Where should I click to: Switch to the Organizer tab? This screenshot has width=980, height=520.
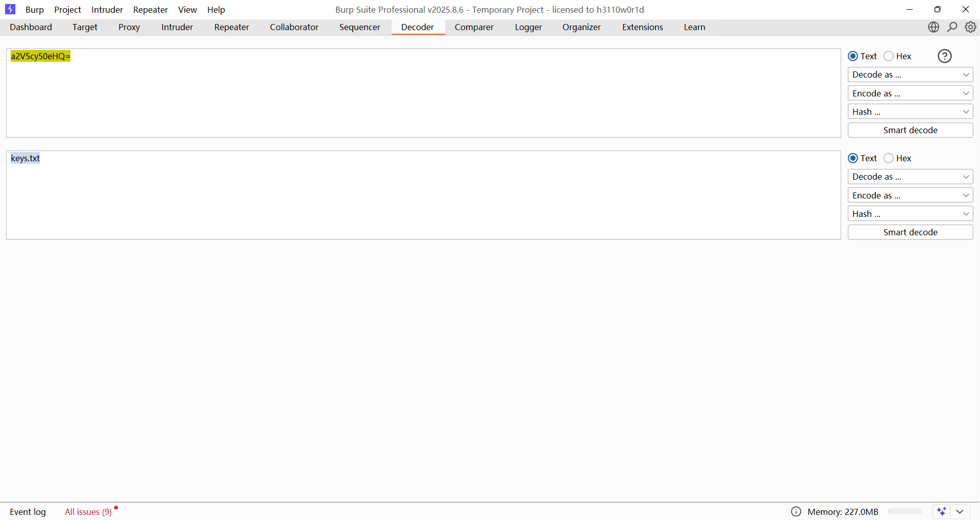click(581, 27)
